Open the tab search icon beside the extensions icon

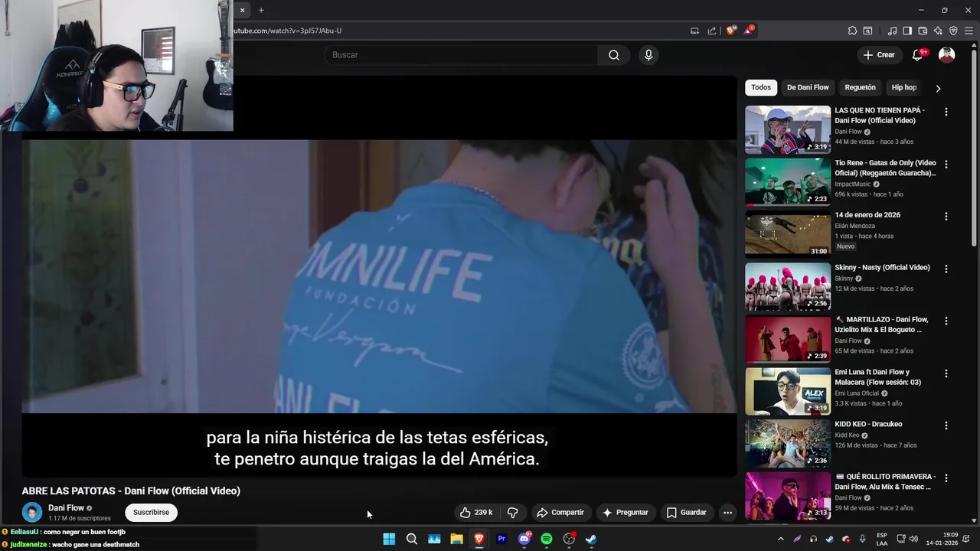[867, 31]
